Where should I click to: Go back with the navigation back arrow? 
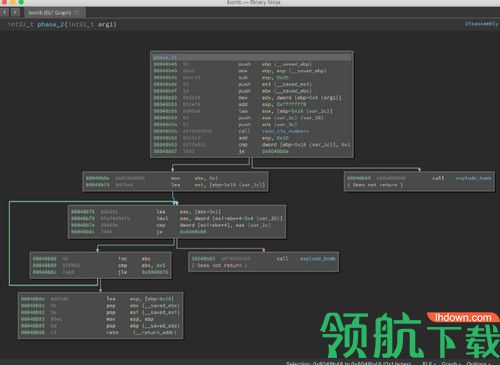(5, 13)
